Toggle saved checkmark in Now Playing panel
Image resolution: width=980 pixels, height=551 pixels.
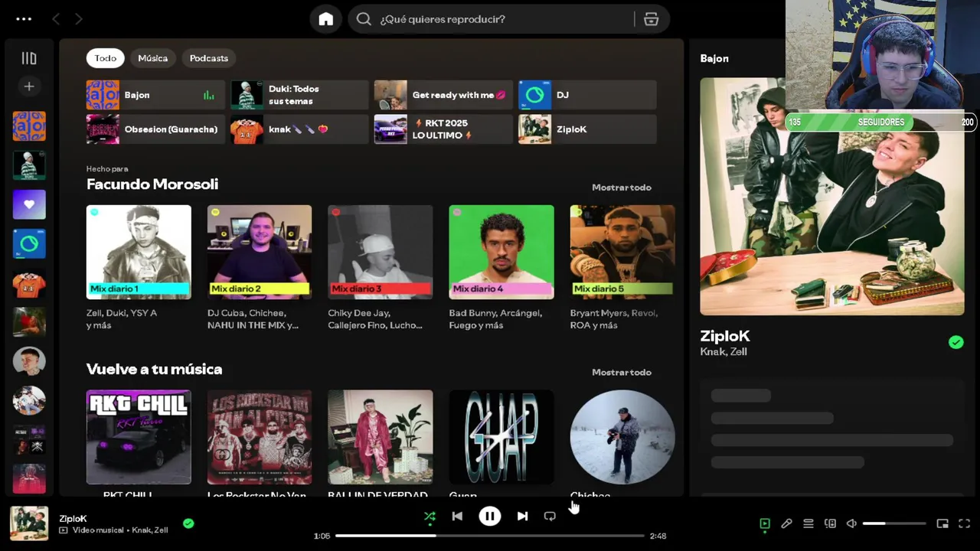coord(956,343)
